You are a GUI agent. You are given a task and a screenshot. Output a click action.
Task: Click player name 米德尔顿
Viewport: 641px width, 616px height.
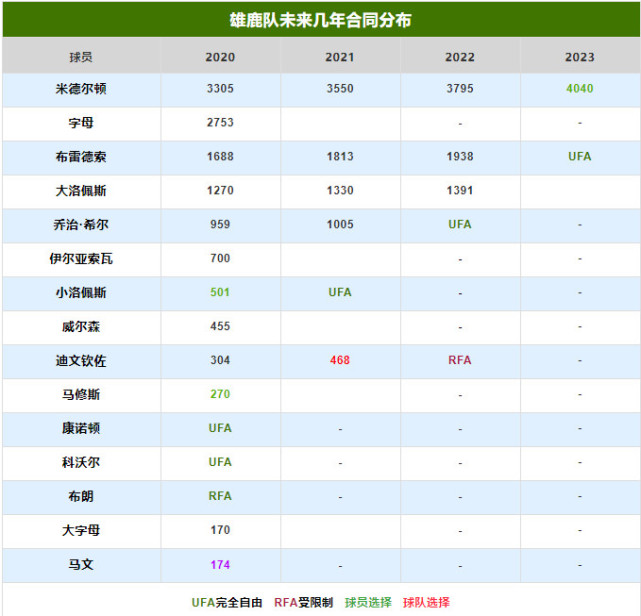pyautogui.click(x=81, y=89)
